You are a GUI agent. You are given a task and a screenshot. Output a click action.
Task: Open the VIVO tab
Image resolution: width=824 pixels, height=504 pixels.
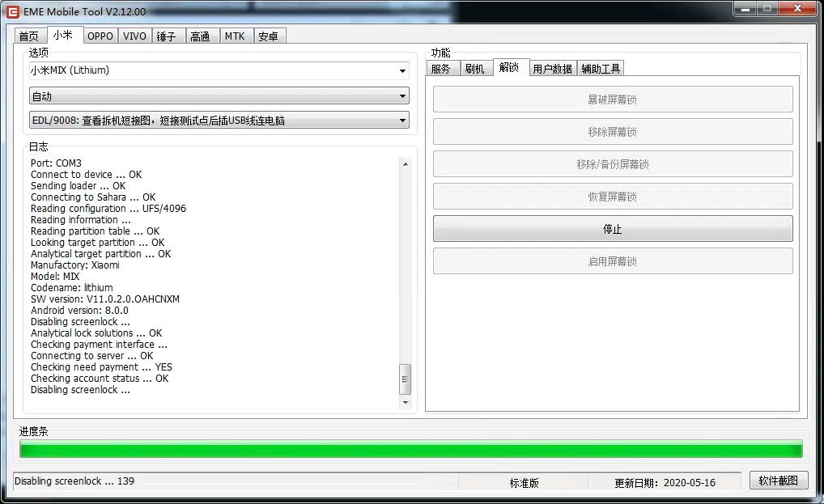pos(134,36)
